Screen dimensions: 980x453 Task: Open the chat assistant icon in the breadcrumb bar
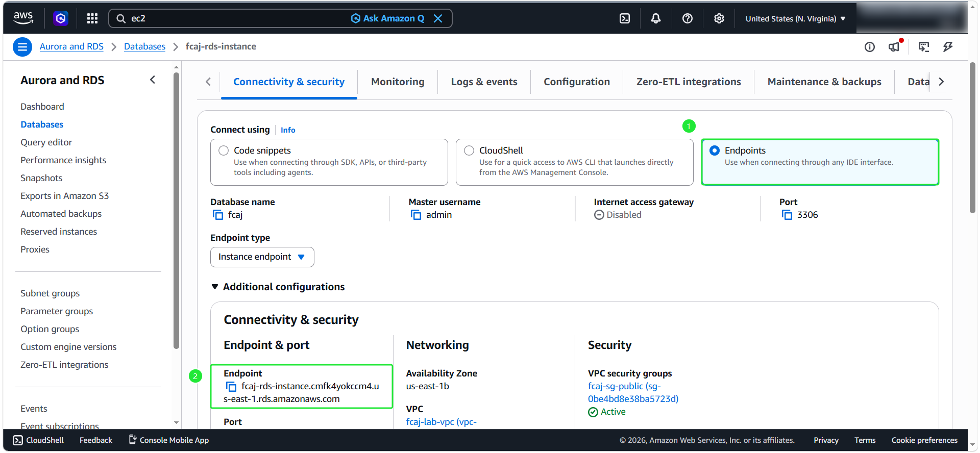tap(924, 47)
